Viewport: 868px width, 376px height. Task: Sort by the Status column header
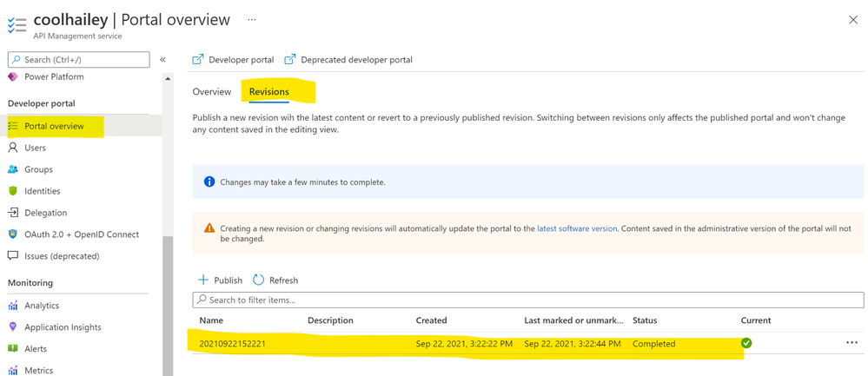(645, 320)
